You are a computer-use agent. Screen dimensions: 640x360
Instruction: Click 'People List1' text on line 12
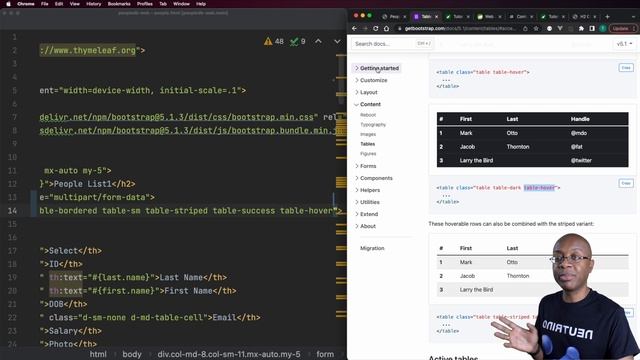tap(83, 184)
